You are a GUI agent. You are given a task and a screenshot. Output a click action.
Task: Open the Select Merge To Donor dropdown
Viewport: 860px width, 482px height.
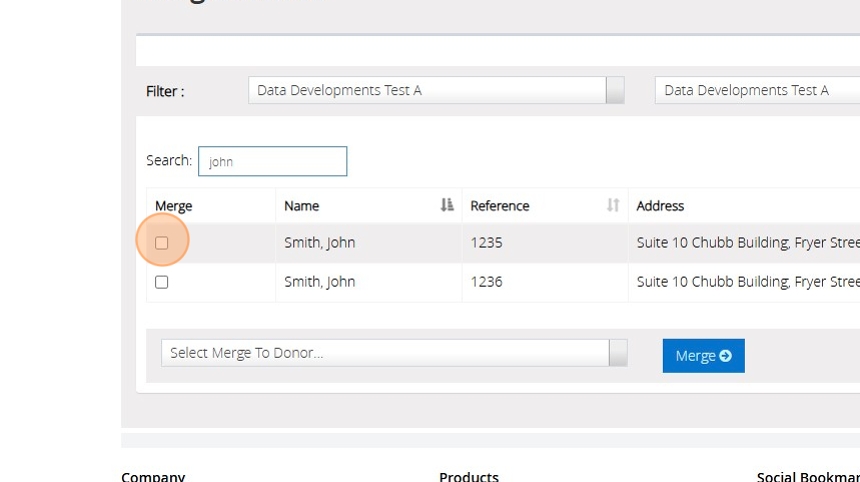point(394,353)
